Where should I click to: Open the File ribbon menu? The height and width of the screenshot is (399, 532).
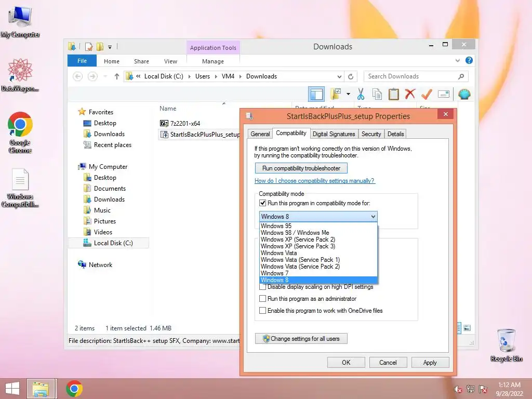(x=82, y=61)
